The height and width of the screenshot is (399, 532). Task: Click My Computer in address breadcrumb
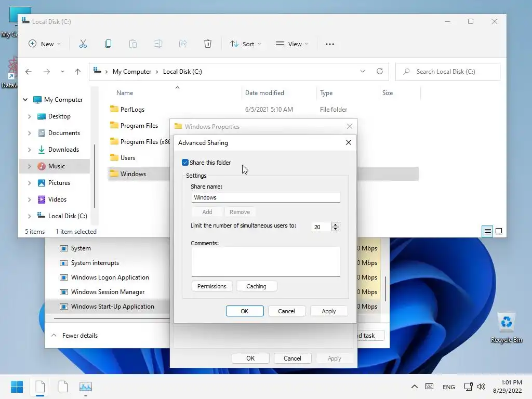132,72
